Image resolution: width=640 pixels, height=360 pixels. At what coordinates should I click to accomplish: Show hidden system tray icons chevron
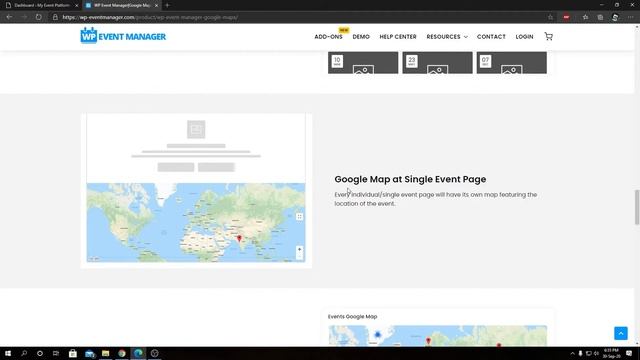pos(572,353)
